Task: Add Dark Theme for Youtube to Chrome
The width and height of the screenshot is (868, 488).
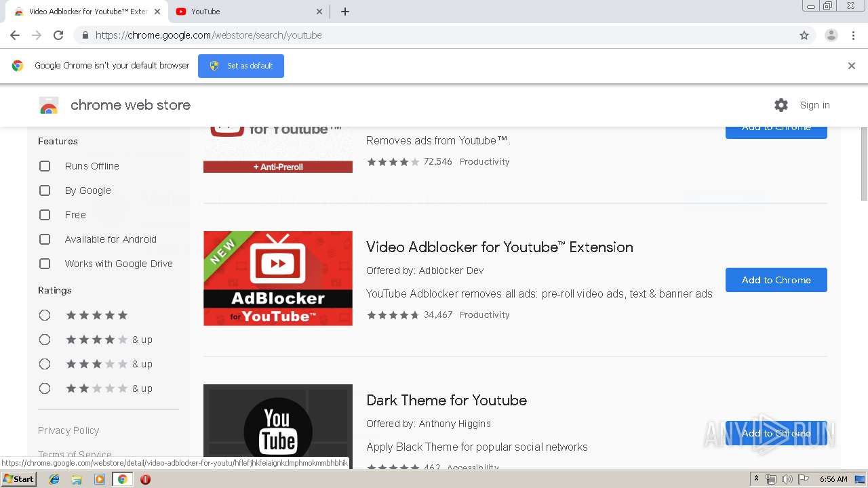Action: click(x=776, y=433)
